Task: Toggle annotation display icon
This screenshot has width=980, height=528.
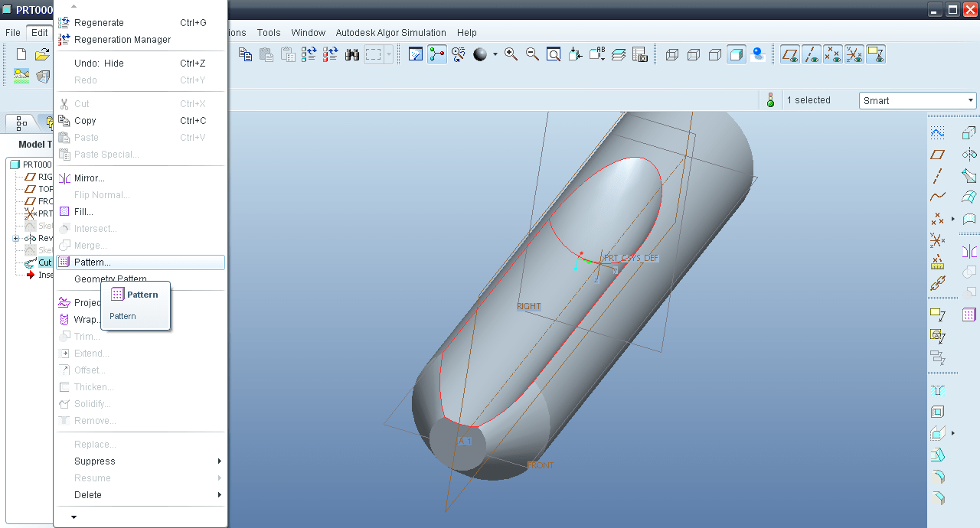Action: coord(876,54)
